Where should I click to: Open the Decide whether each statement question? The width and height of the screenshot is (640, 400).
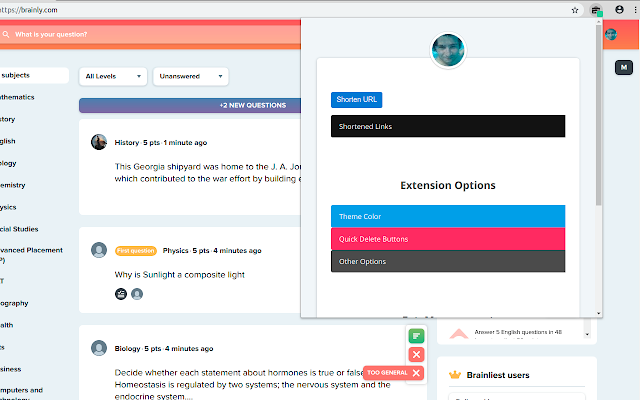252,384
